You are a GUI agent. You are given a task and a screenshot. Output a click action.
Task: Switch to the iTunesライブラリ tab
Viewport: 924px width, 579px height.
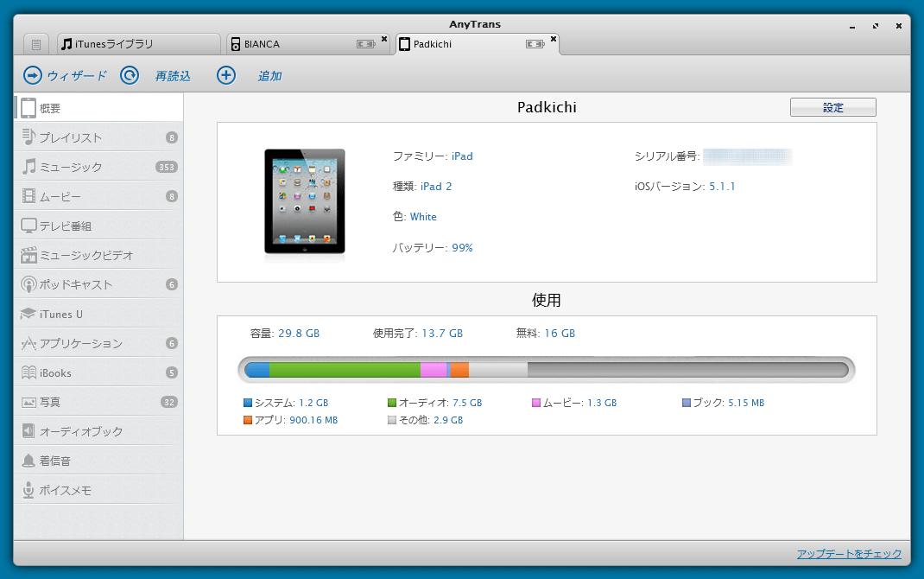click(139, 44)
